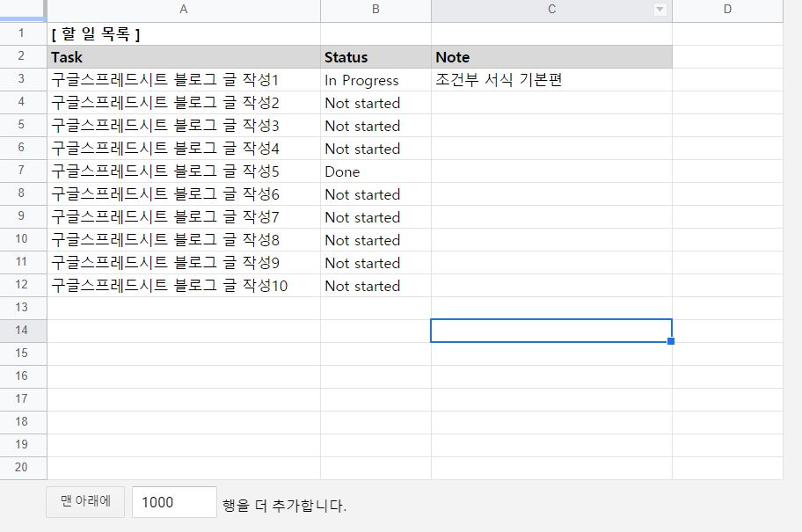
Task: Select column D header
Action: pyautogui.click(x=727, y=9)
